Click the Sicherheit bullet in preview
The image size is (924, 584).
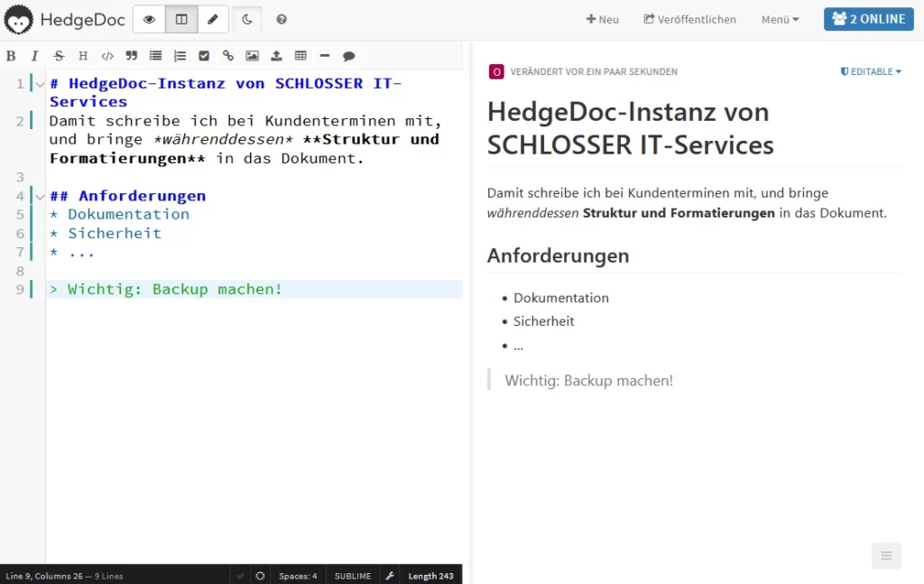(x=543, y=321)
